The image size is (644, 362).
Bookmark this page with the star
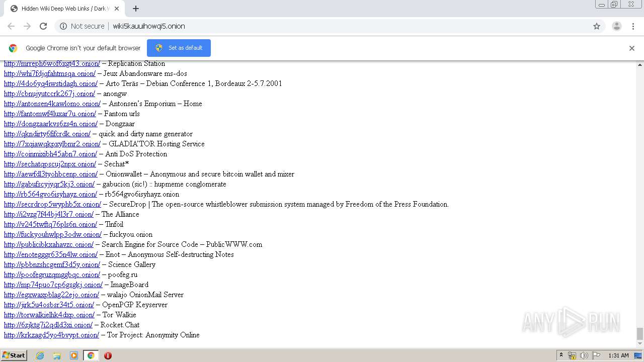(x=597, y=26)
